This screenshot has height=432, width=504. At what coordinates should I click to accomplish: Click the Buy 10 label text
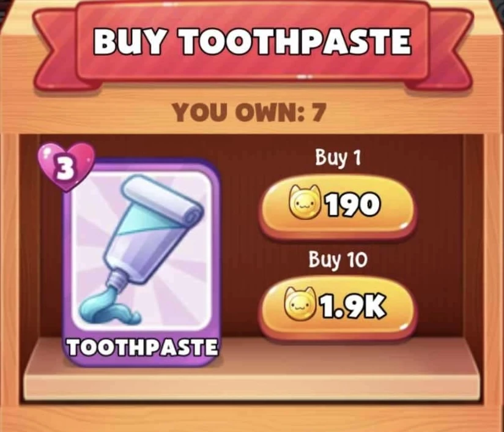[x=338, y=259]
